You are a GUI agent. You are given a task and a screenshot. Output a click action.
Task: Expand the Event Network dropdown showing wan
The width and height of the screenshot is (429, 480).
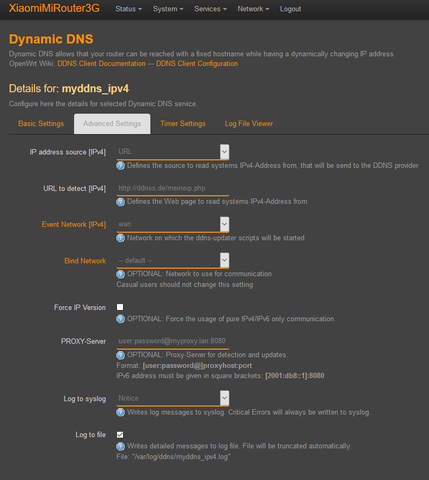coord(173,224)
